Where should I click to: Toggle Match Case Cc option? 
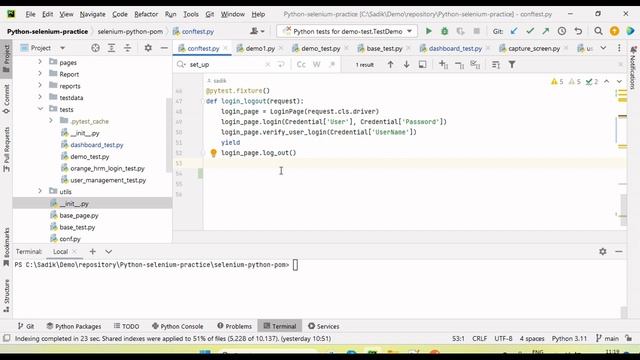point(301,64)
